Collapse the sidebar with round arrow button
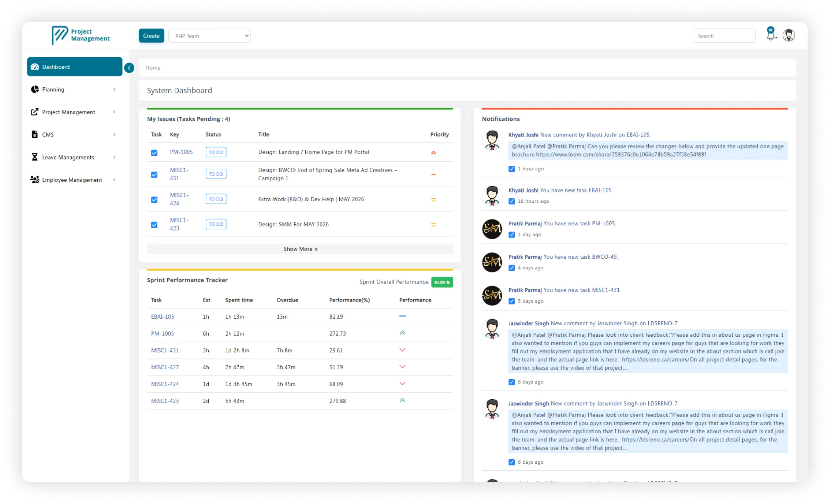Viewport: 830px width, 504px height. [x=129, y=68]
